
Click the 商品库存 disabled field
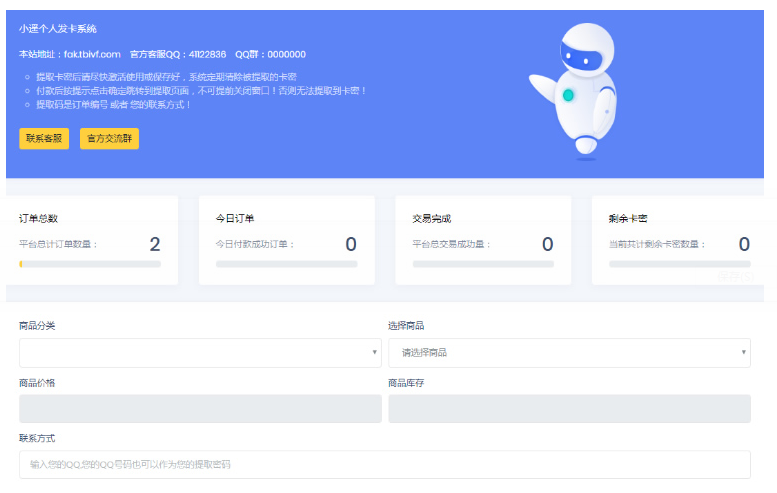[569, 408]
